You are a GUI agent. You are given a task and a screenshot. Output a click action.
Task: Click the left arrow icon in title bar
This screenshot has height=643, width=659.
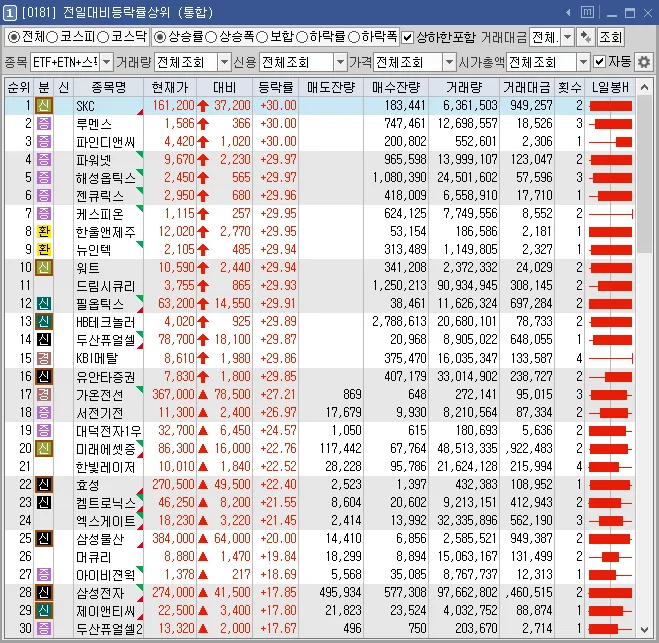tap(568, 13)
